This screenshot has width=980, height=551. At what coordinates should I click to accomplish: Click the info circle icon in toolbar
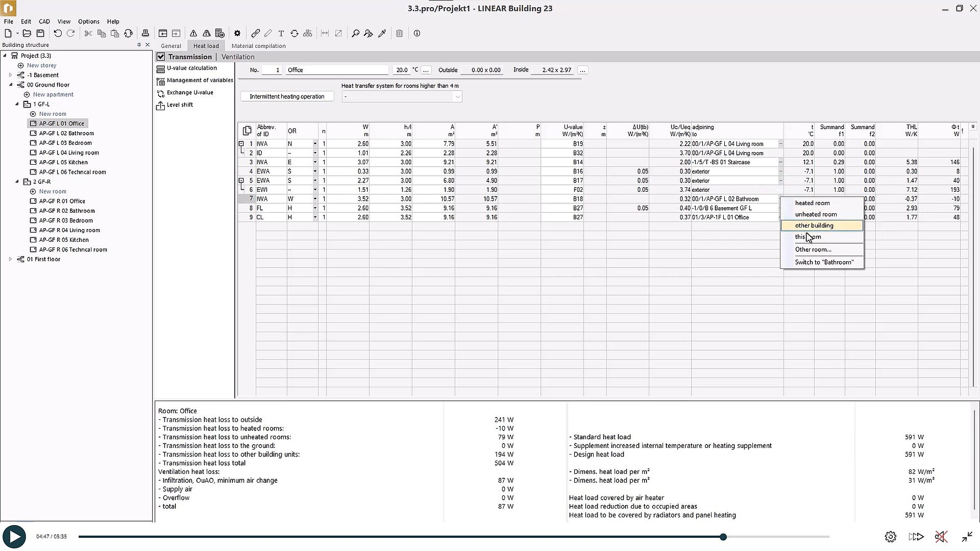[417, 34]
